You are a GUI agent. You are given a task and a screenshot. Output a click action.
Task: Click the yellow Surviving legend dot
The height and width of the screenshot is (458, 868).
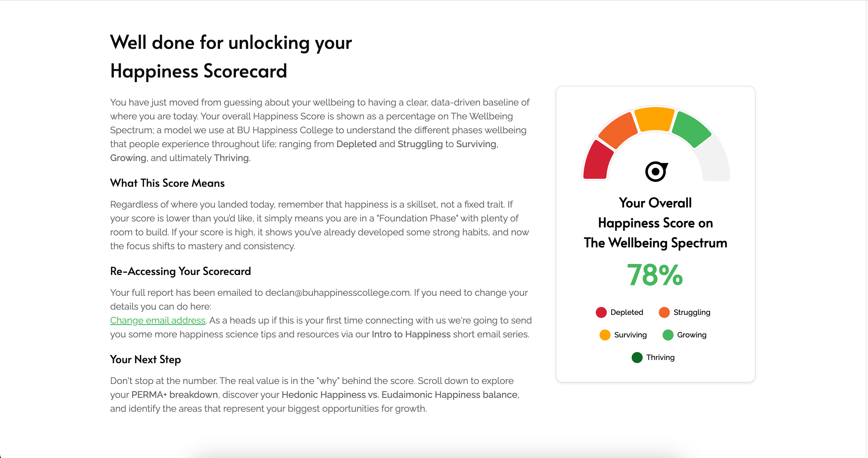point(605,335)
